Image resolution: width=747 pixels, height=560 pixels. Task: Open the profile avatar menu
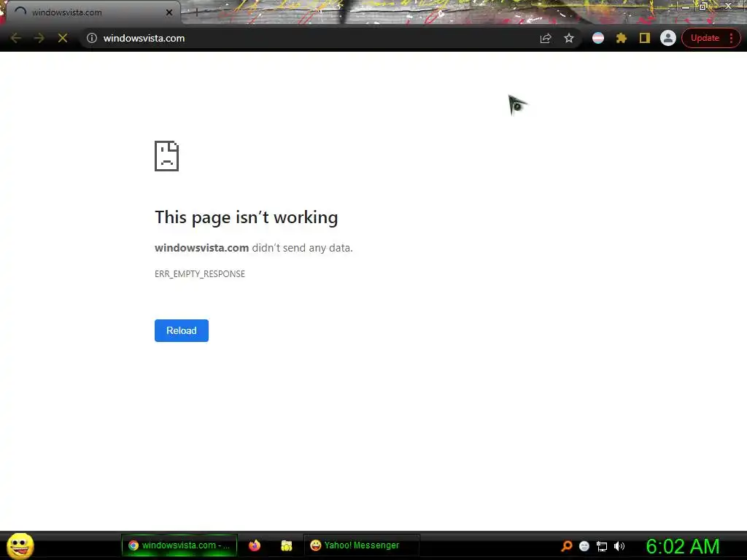coord(668,38)
